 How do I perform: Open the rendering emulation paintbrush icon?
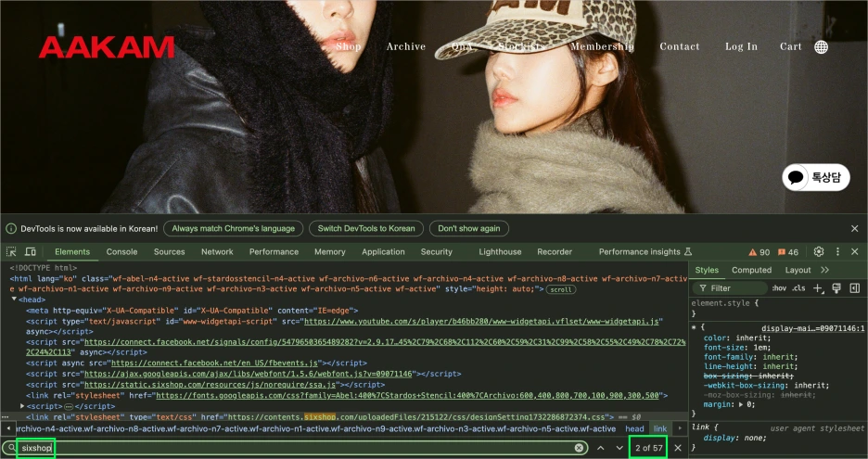tap(836, 287)
